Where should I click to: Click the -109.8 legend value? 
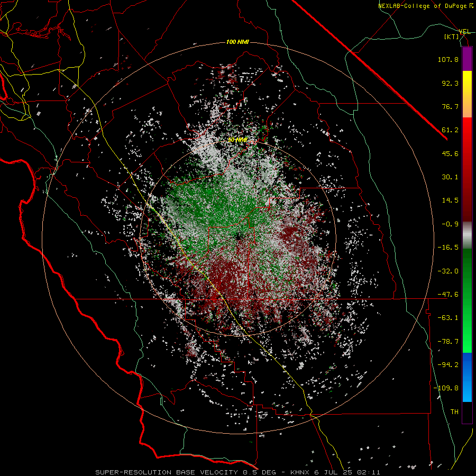tap(446, 388)
